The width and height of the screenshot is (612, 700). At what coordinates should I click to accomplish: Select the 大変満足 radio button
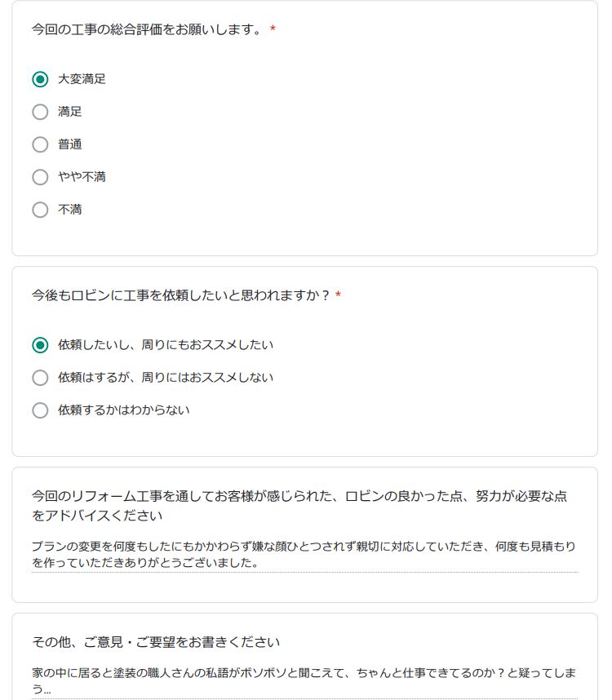(40, 79)
